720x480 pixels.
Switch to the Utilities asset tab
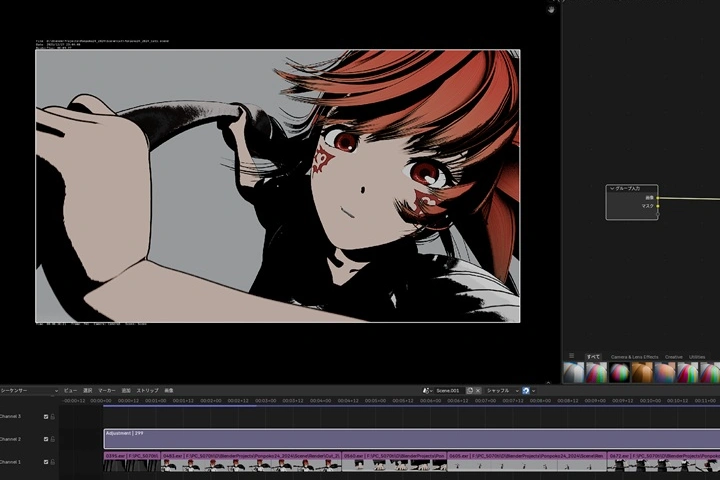coord(697,357)
